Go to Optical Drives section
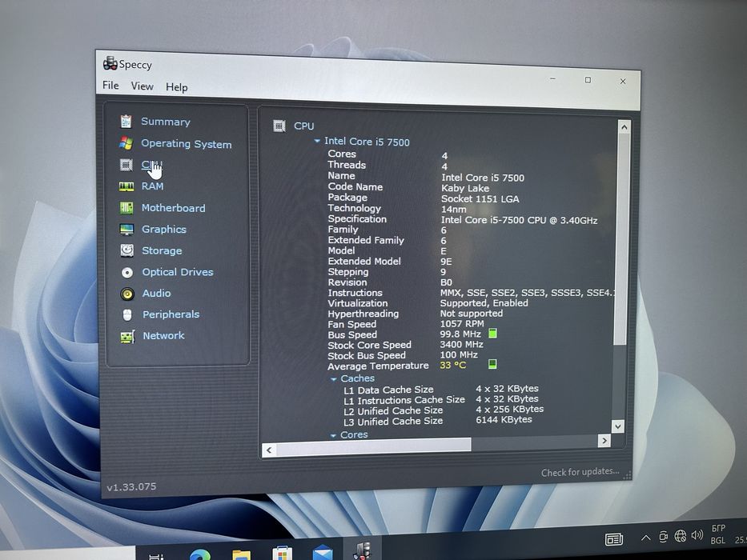This screenshot has width=747, height=560. click(178, 272)
